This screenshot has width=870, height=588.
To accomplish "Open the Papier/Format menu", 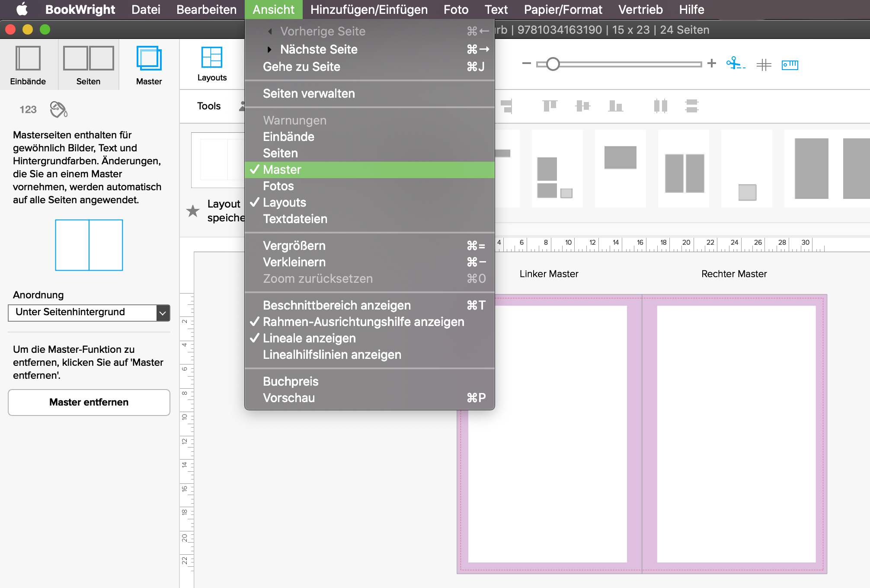I will 563,10.
